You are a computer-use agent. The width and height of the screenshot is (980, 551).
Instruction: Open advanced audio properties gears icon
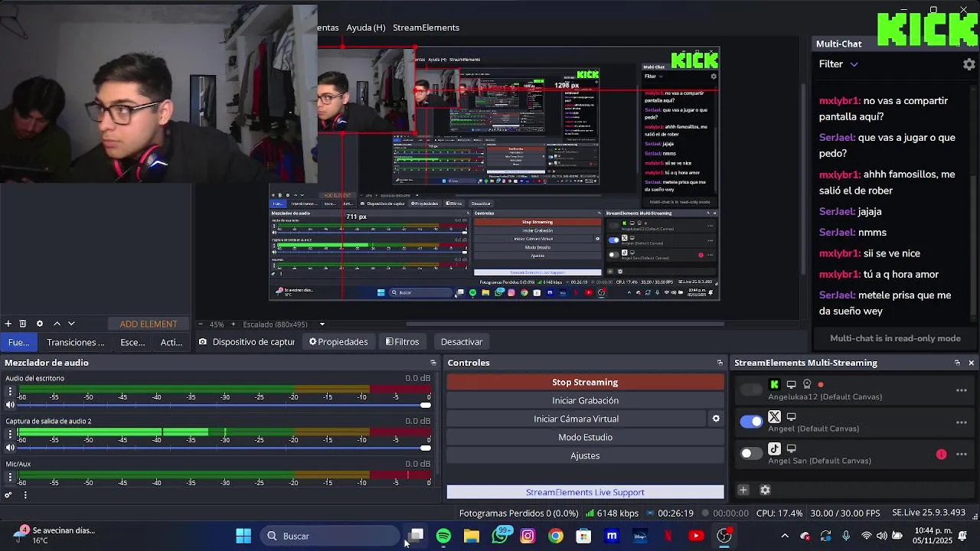tap(8, 495)
